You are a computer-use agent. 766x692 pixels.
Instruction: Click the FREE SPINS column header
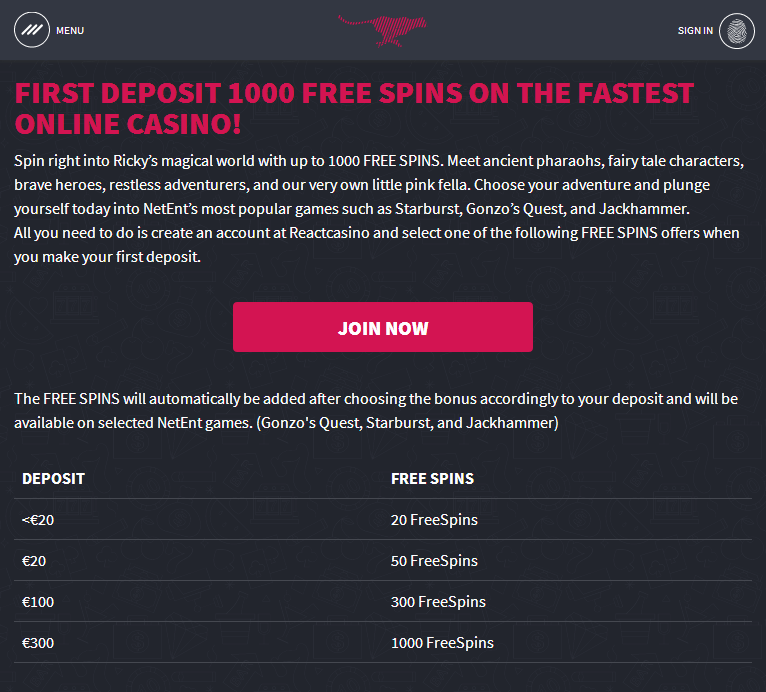tap(432, 479)
